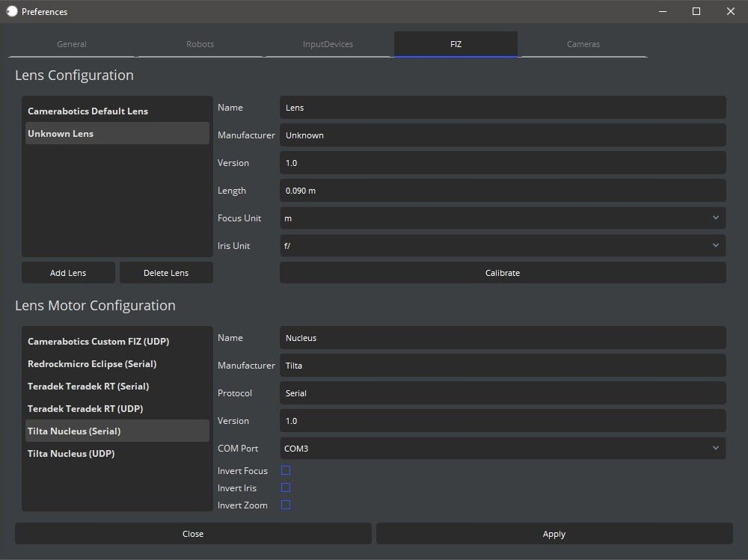Image resolution: width=748 pixels, height=560 pixels.
Task: Edit the Length field showing 0.090 m
Action: tap(503, 191)
